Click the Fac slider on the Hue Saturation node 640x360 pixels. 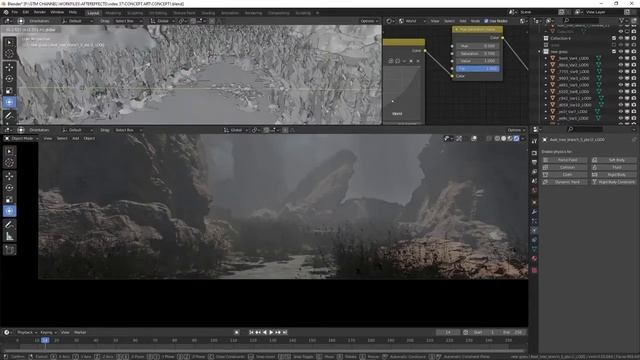[478, 69]
